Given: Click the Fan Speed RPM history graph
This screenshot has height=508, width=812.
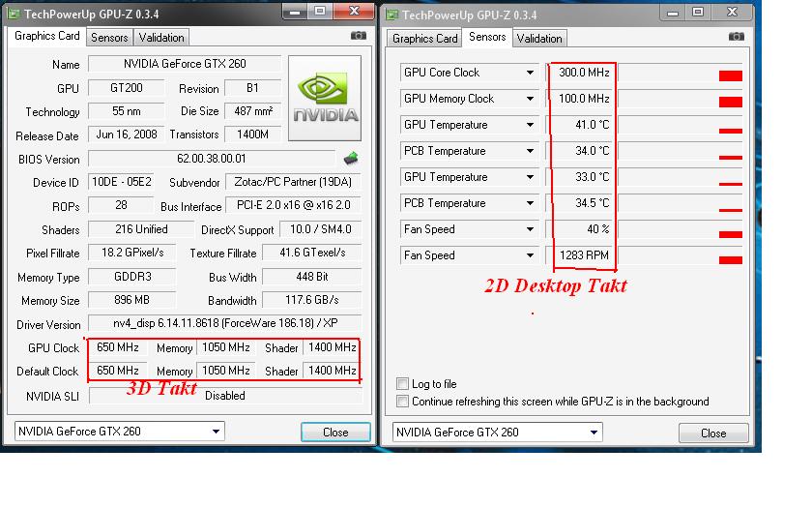Looking at the screenshot, I should 681,255.
